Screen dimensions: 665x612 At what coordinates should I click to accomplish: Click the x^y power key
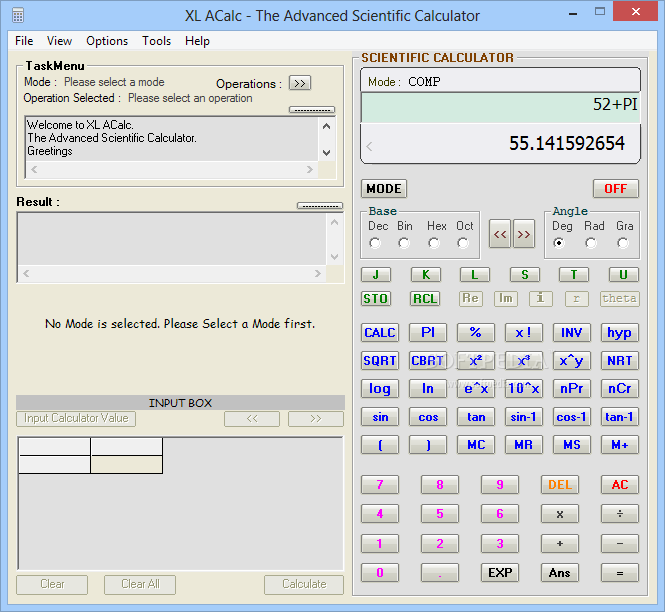[x=571, y=360]
